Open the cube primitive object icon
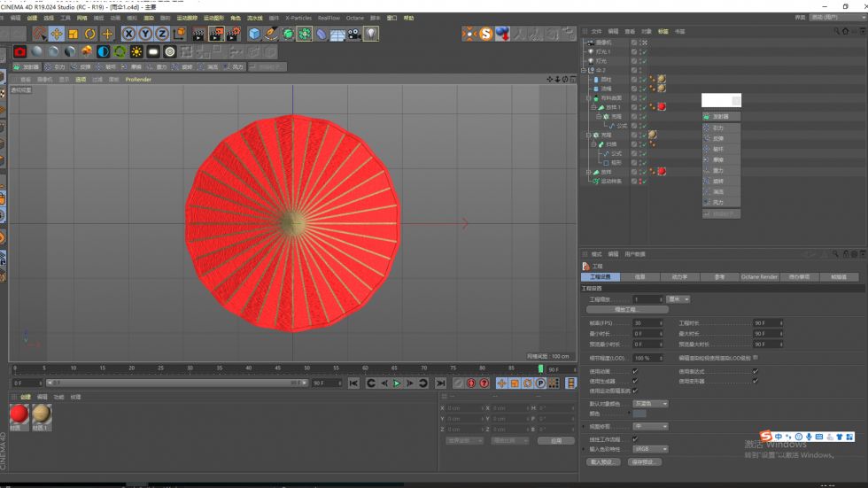 click(x=254, y=34)
